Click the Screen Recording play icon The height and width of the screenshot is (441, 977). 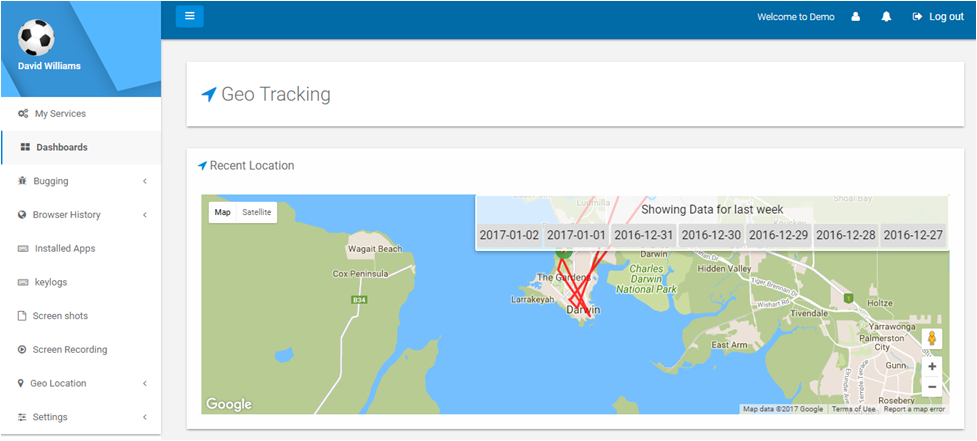coord(22,349)
